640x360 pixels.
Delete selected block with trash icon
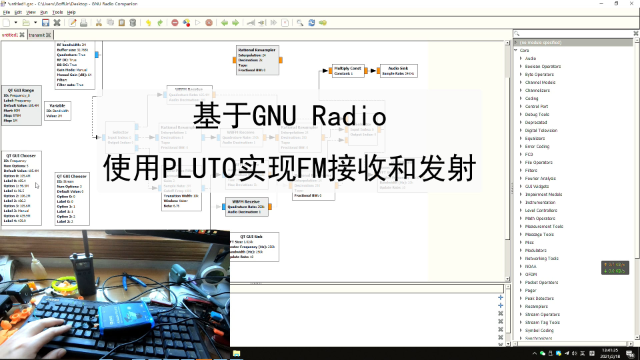(133, 23)
